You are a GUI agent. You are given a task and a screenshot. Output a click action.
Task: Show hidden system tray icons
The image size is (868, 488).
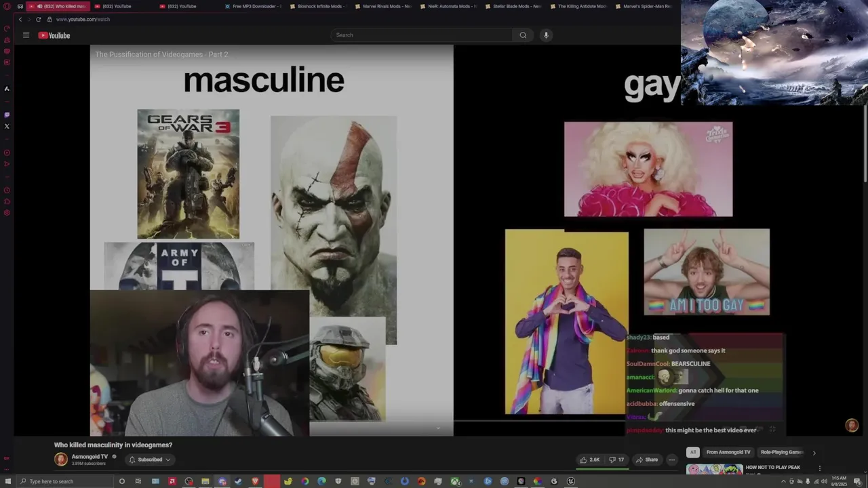click(782, 481)
